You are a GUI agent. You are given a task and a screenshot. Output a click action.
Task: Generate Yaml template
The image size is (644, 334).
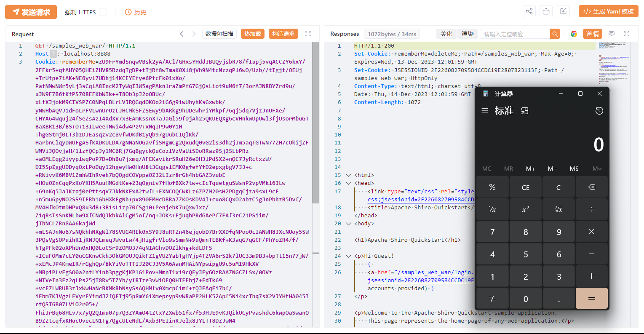click(608, 11)
